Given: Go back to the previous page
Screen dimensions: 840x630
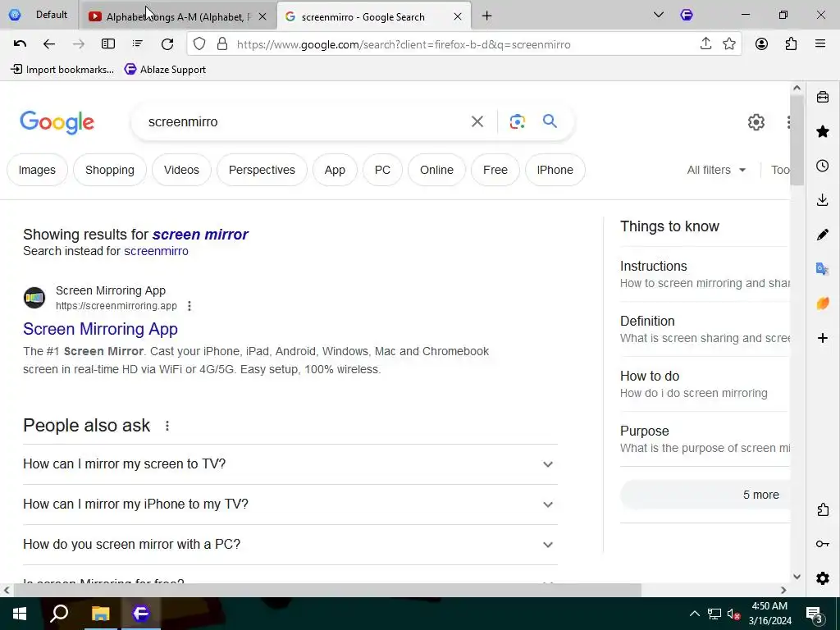Looking at the screenshot, I should 48,44.
